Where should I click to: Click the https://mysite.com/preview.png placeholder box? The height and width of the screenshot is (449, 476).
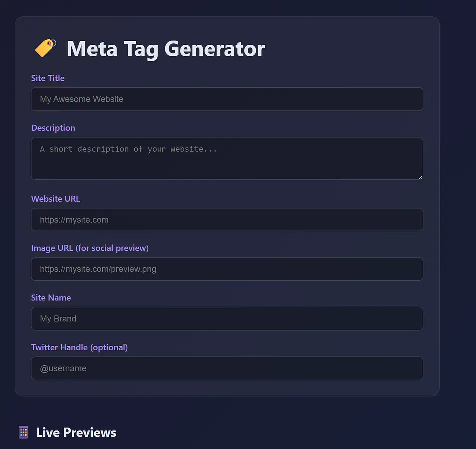coord(227,269)
